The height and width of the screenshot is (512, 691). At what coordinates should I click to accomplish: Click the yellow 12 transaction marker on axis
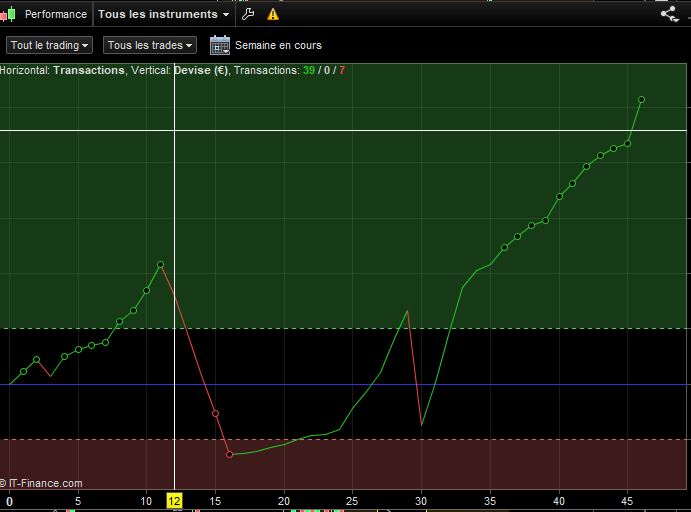[x=174, y=500]
